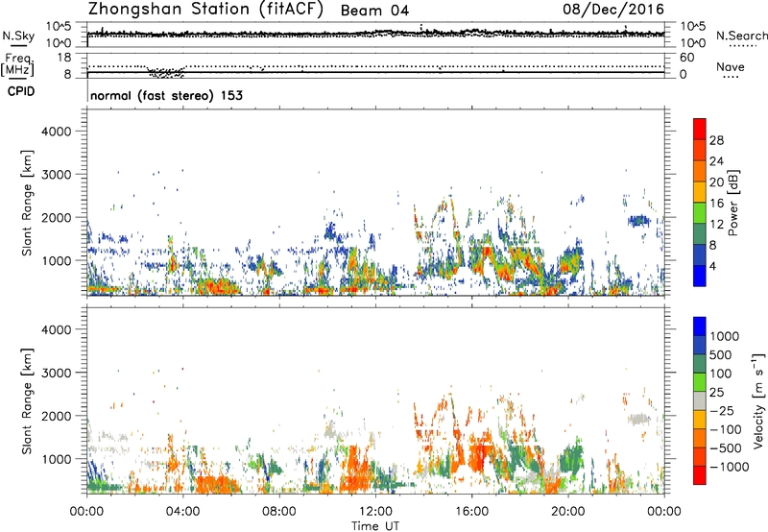Screen dimensions: 768x532
Task: Click the '3000' tick of the velocity panel
Action: [57, 373]
